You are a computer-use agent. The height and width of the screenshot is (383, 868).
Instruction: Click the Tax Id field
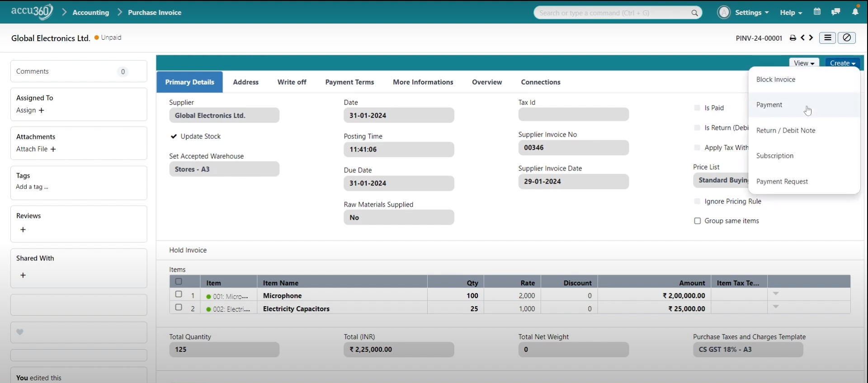(573, 114)
